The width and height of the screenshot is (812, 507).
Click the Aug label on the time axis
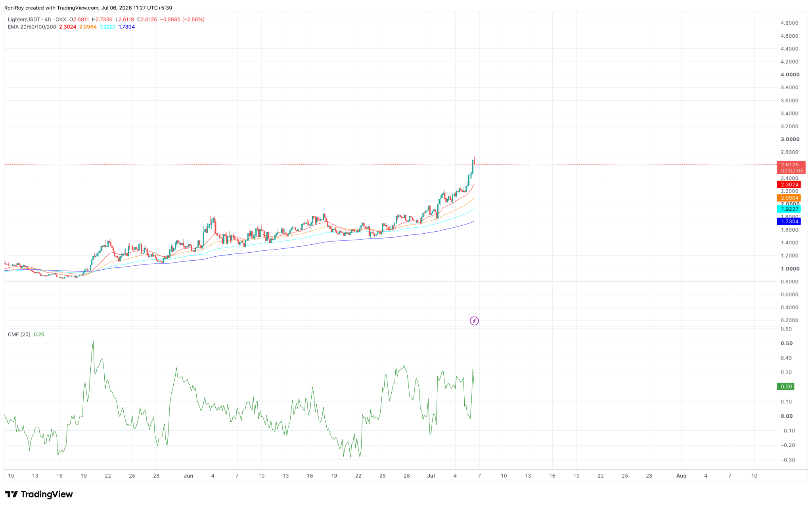click(681, 476)
